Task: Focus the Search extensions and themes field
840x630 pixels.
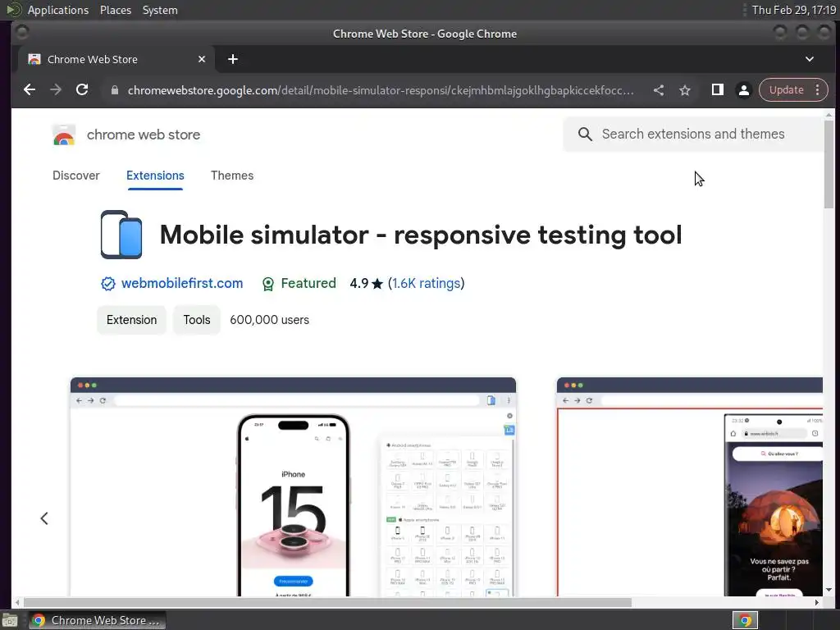Action: point(693,134)
